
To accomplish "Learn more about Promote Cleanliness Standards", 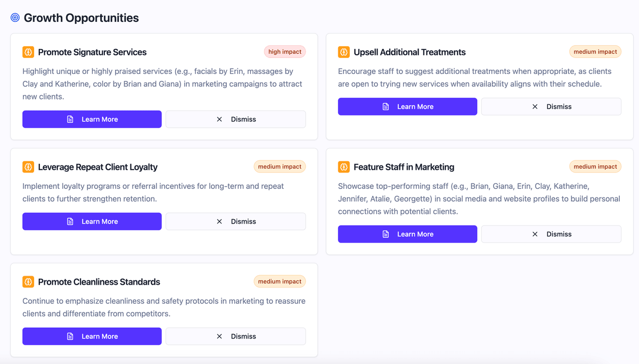I will (92, 336).
